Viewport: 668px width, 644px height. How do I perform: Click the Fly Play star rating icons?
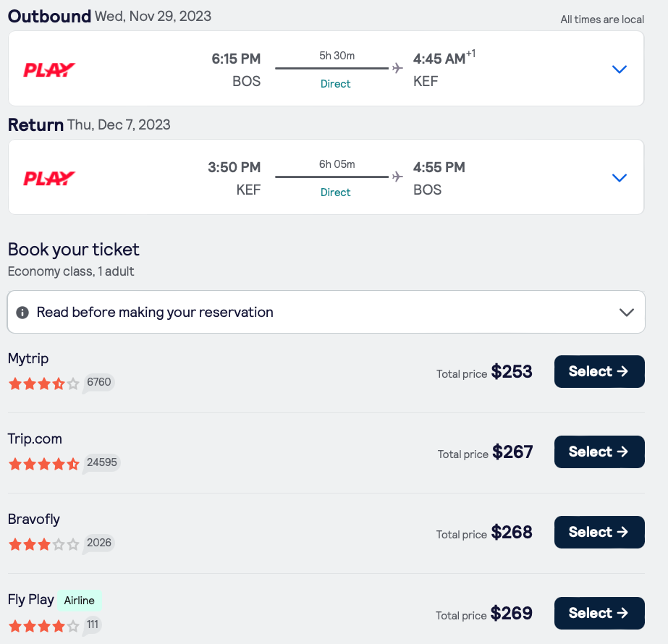click(43, 625)
